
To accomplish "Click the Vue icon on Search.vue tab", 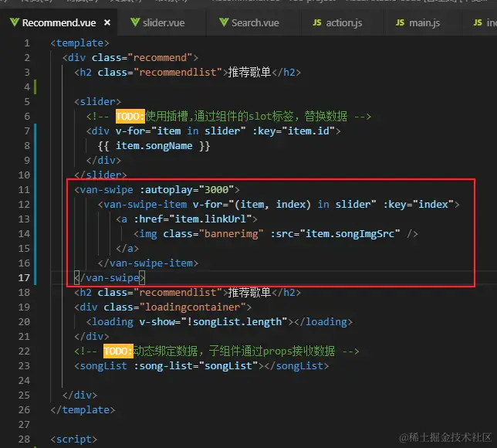I will pos(224,22).
